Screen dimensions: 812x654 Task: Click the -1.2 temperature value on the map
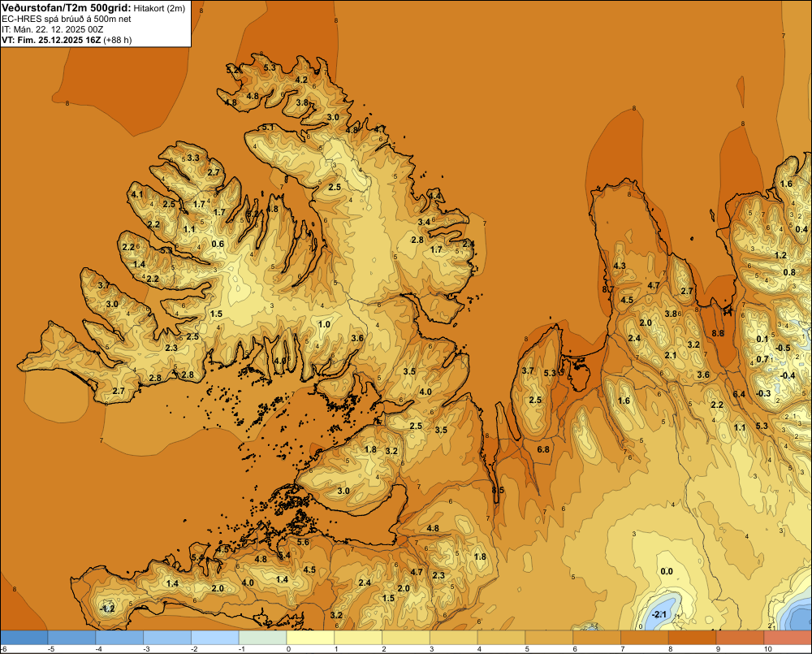tap(107, 609)
